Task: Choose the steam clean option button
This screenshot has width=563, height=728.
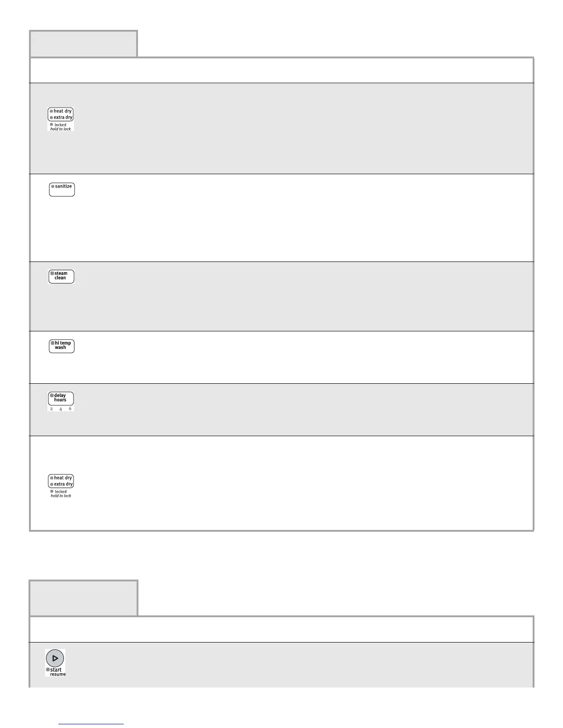Action: pos(61,276)
